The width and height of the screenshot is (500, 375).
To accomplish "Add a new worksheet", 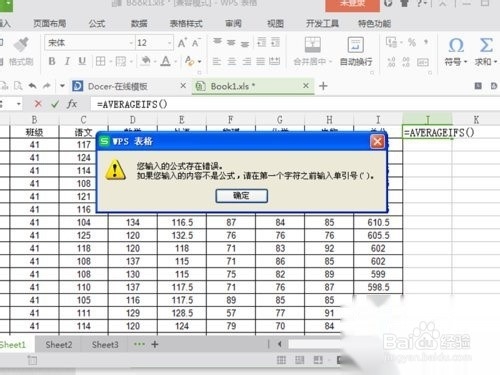I will click(155, 344).
